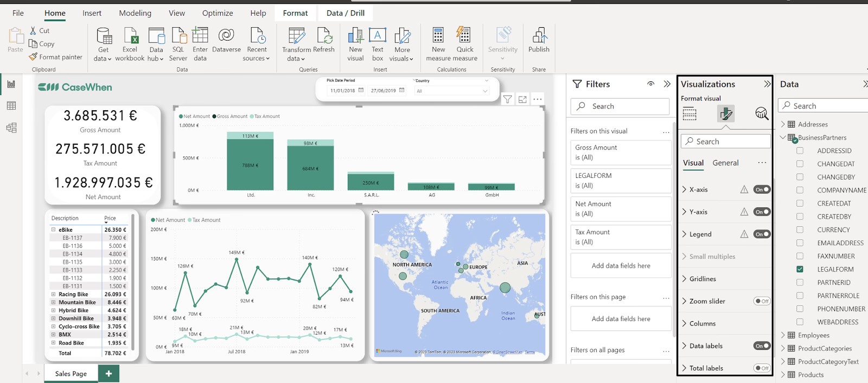Open the SQL Server data source
Image resolution: width=868 pixels, height=383 pixels.
pos(178,37)
